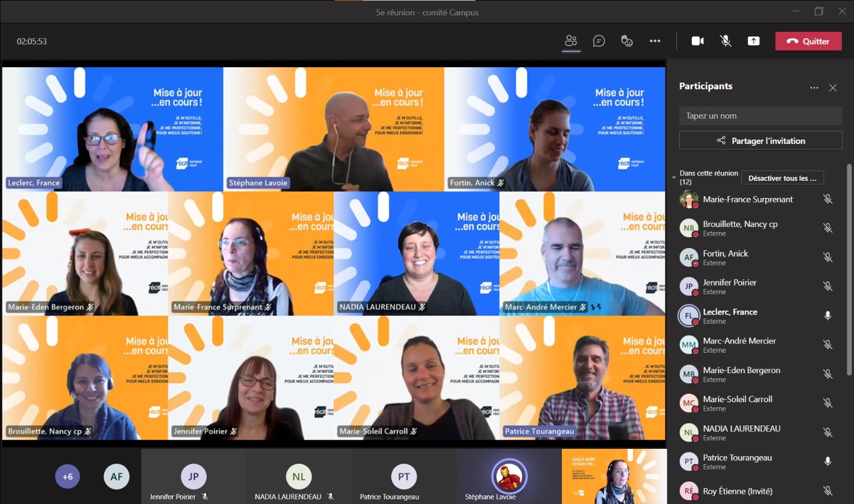Close the Participants panel
Viewport: 854px width, 504px height.
[833, 88]
